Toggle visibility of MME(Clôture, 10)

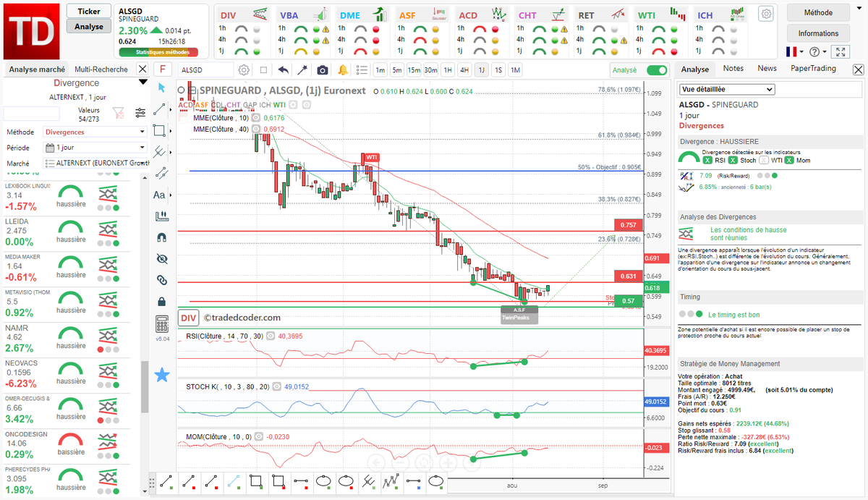point(256,117)
